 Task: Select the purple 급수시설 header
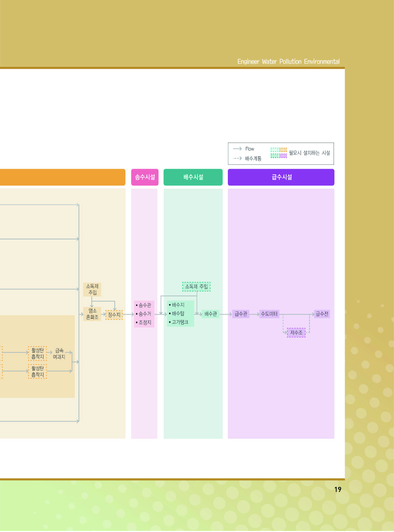point(281,177)
